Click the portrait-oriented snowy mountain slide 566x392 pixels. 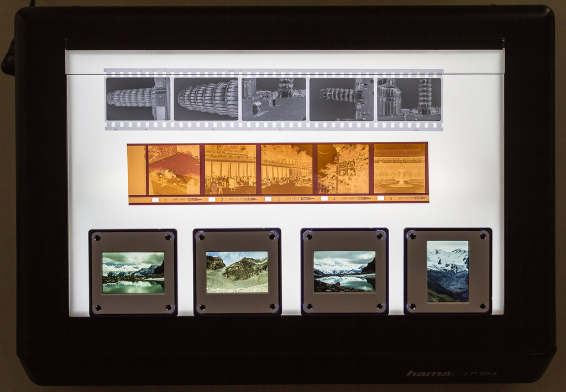tap(448, 271)
